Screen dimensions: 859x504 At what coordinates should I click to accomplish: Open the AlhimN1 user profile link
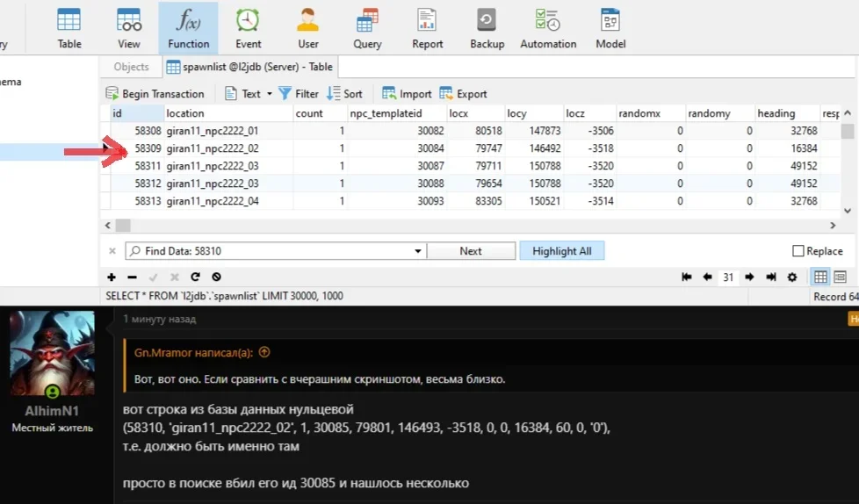point(52,411)
